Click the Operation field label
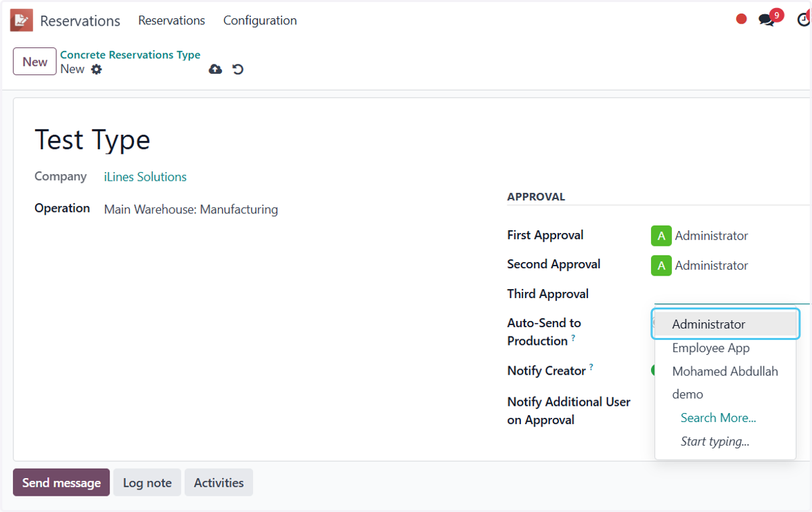 point(62,209)
